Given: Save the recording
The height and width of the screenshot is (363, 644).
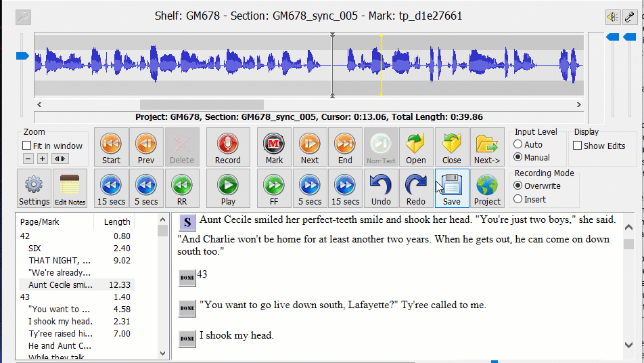Looking at the screenshot, I should click(x=452, y=188).
